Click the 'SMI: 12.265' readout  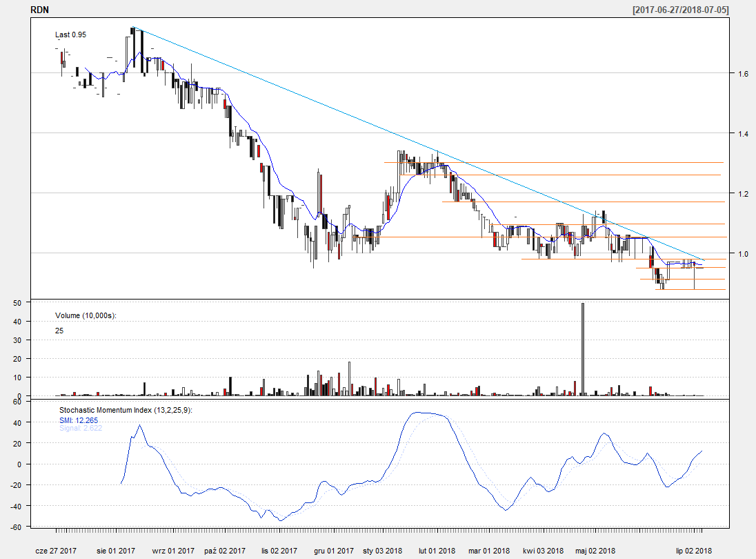coord(79,420)
